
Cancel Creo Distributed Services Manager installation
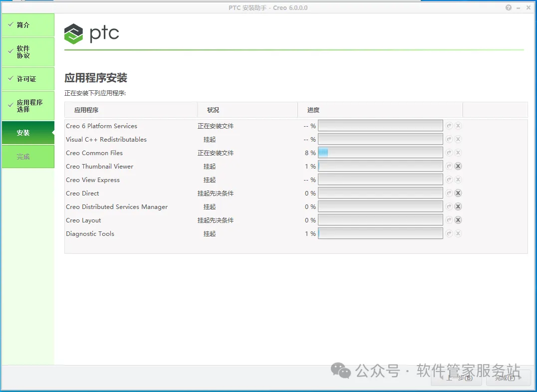click(x=458, y=206)
